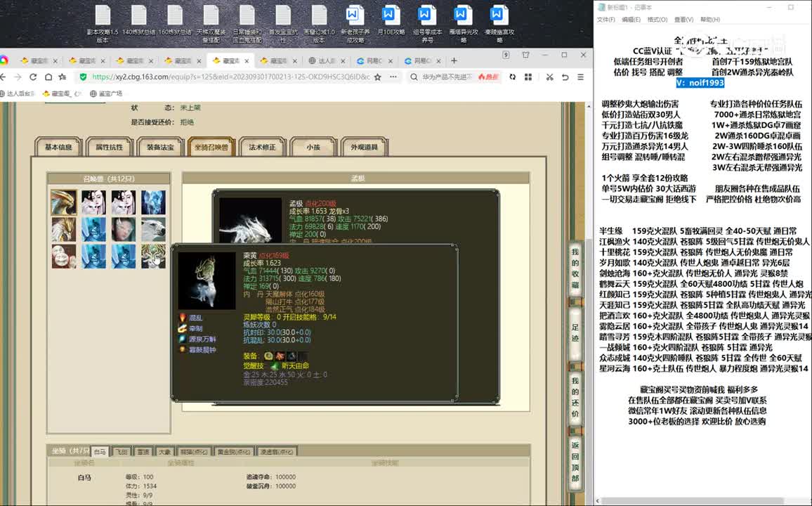This screenshot has height=506, width=812.
Task: Open the 外观道具 tab
Action: pyautogui.click(x=364, y=147)
